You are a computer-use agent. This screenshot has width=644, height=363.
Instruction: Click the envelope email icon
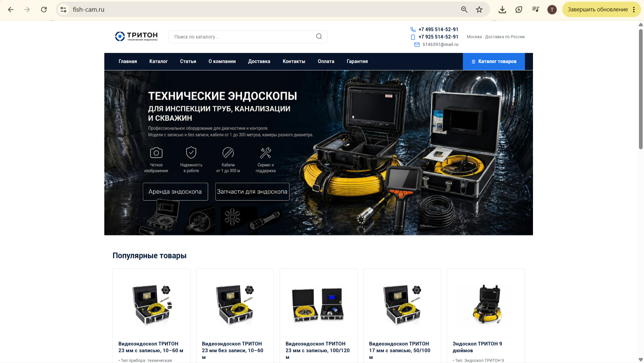click(417, 45)
